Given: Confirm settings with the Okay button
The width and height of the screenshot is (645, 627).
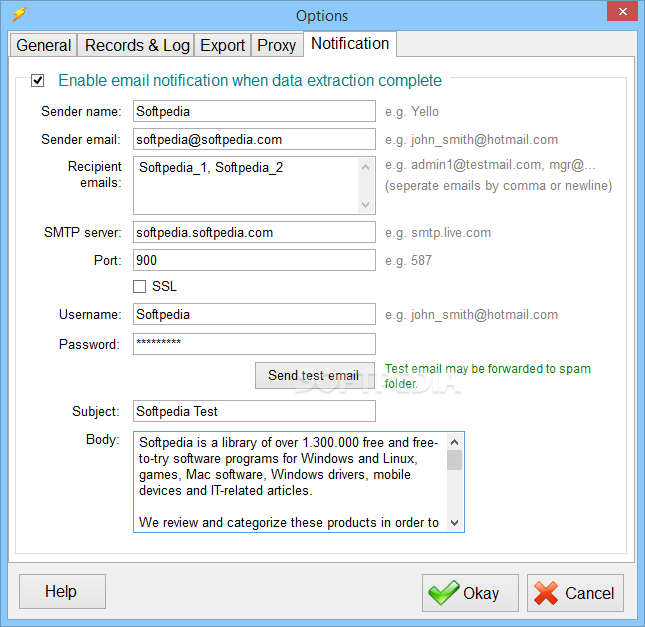Looking at the screenshot, I should point(470,593).
